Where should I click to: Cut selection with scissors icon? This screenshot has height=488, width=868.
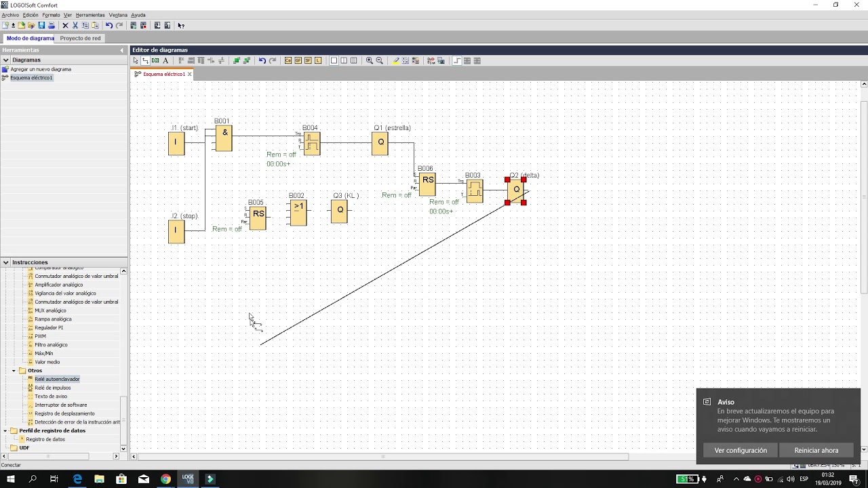[x=75, y=25]
